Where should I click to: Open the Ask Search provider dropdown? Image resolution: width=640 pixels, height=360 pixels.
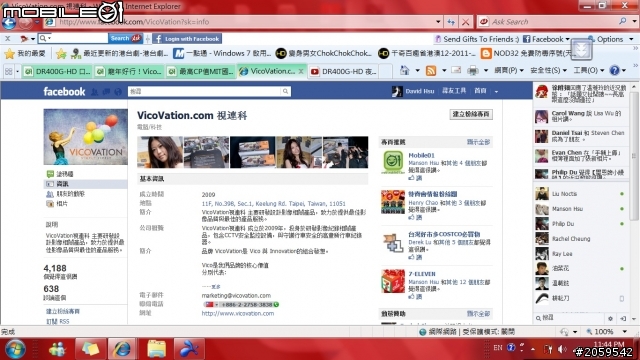tap(635, 21)
